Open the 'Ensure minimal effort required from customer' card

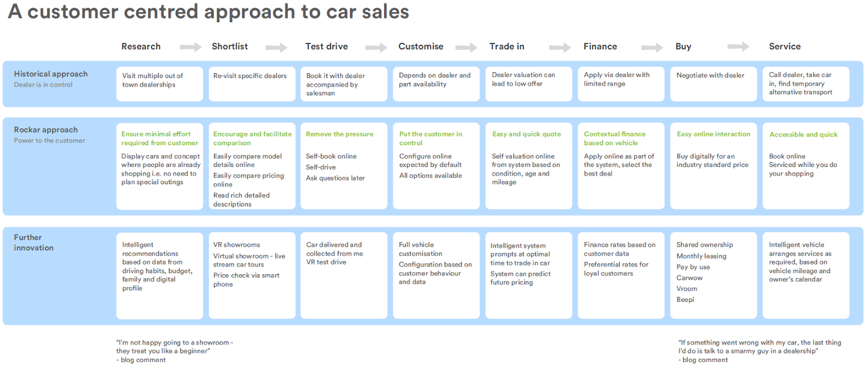click(159, 166)
